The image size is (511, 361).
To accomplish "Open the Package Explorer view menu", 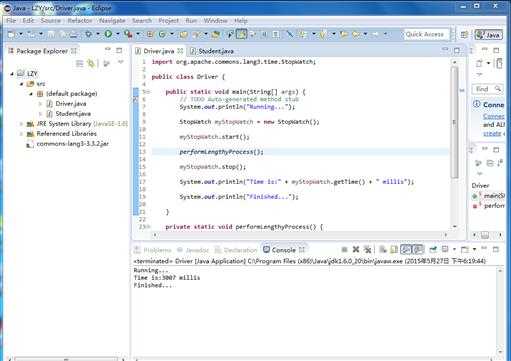I will pos(121,62).
